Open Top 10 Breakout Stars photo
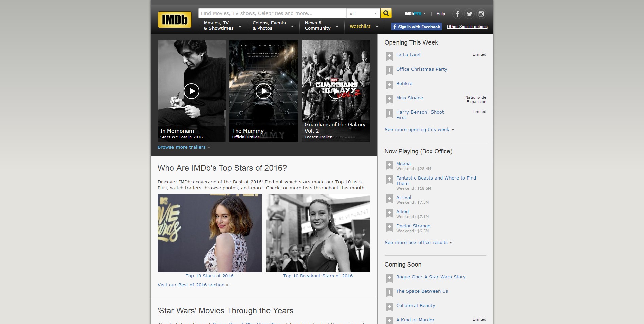644x324 pixels. [318, 233]
